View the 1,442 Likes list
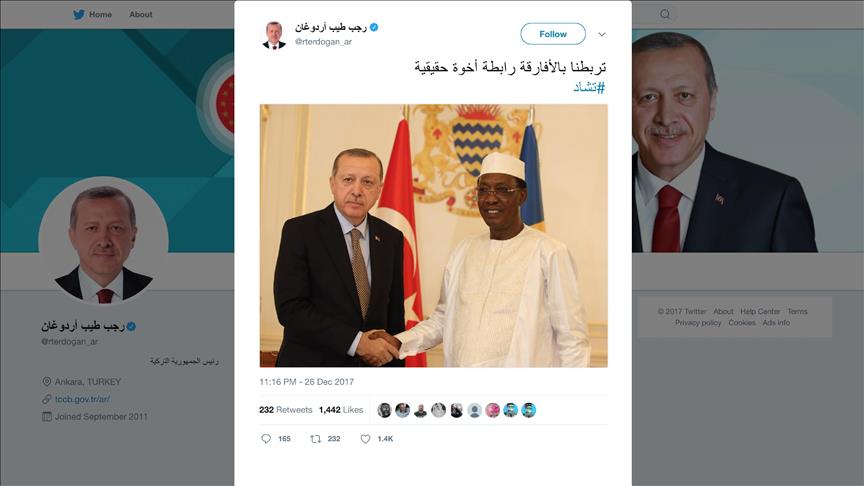The image size is (864, 486). 341,410
